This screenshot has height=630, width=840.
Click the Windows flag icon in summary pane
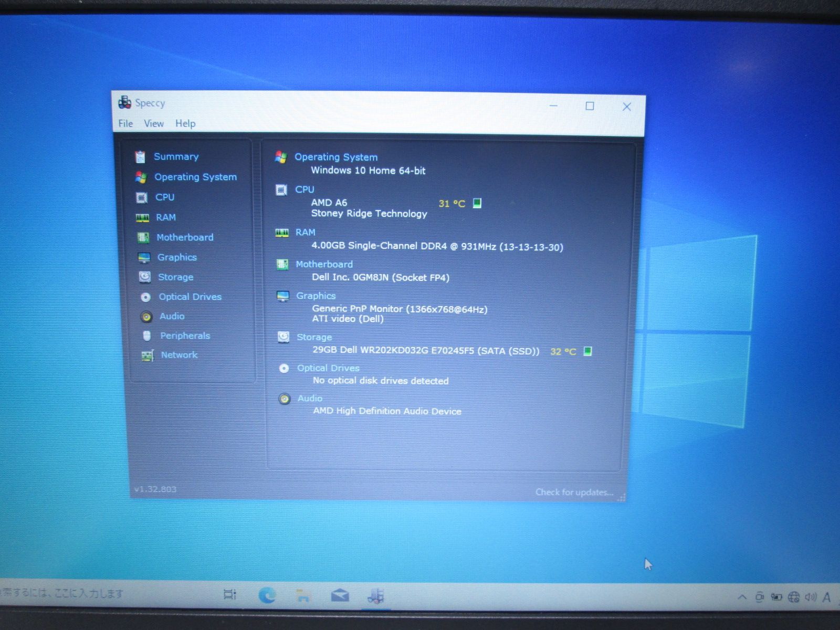pos(281,157)
